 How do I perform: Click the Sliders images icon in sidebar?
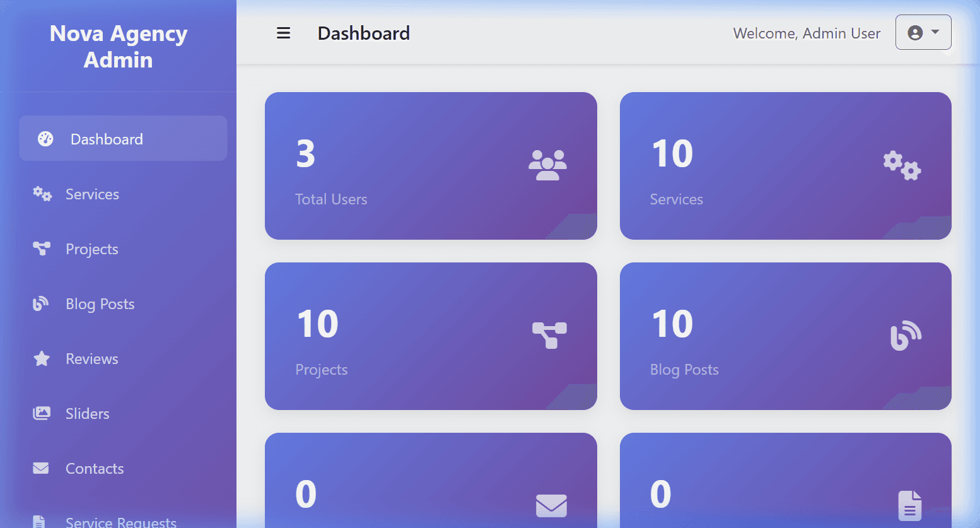coord(42,413)
